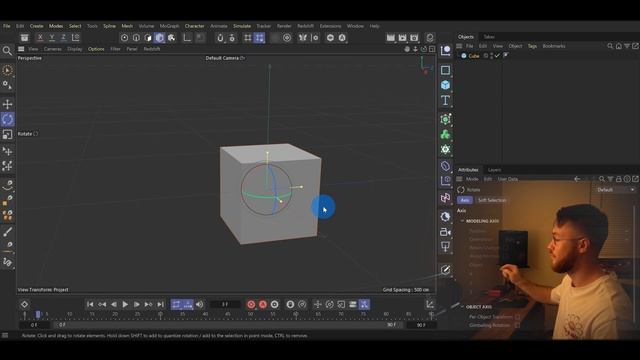The image size is (640, 360).
Task: Toggle Per-Object Transform checkbox
Action: pos(518,317)
